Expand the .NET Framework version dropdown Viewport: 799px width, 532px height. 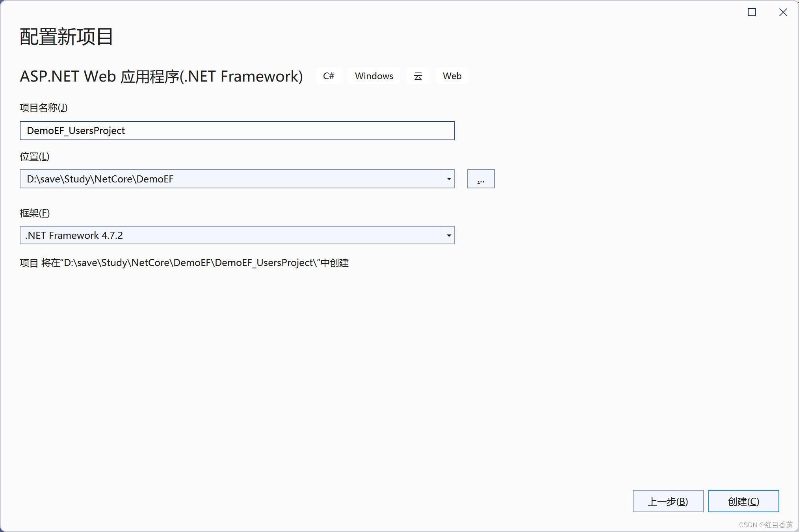(449, 236)
